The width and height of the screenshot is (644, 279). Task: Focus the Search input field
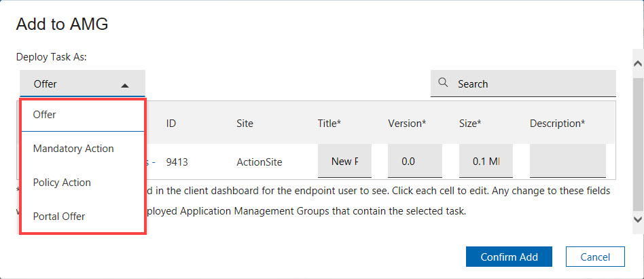tap(533, 84)
